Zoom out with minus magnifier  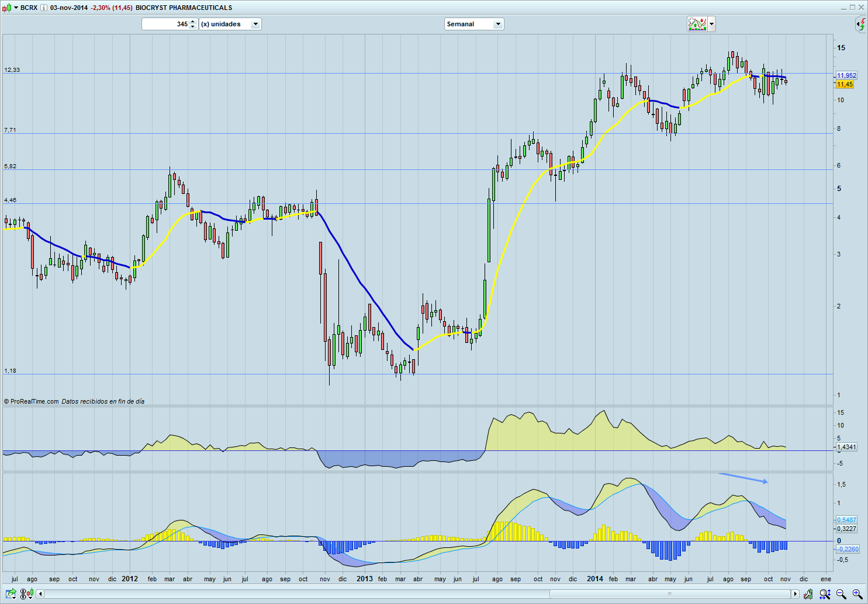(x=841, y=594)
